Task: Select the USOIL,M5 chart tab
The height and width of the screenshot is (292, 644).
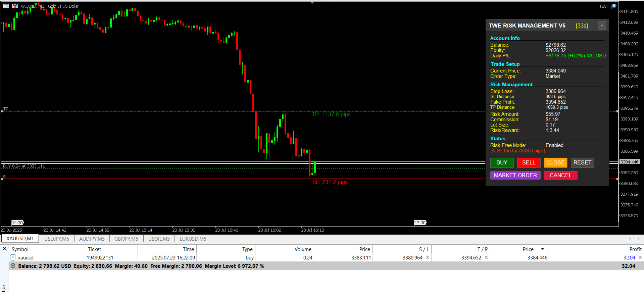Action: click(x=159, y=239)
